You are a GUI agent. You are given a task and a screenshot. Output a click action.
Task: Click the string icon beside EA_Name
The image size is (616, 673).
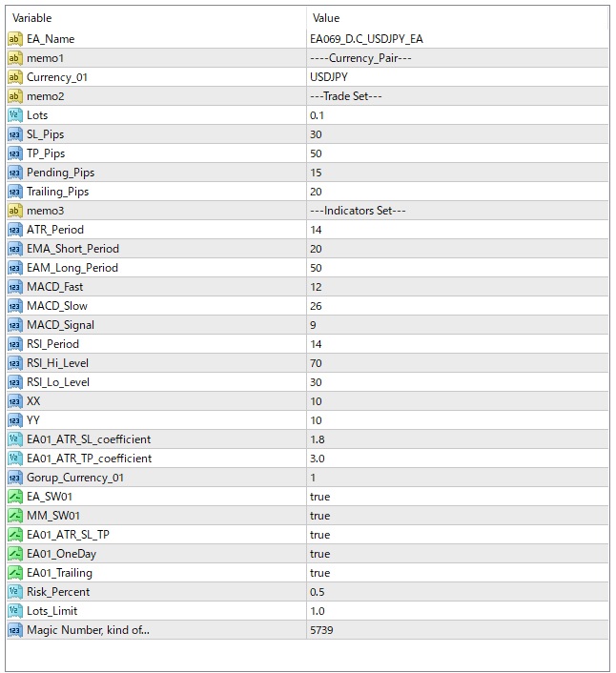click(14, 39)
